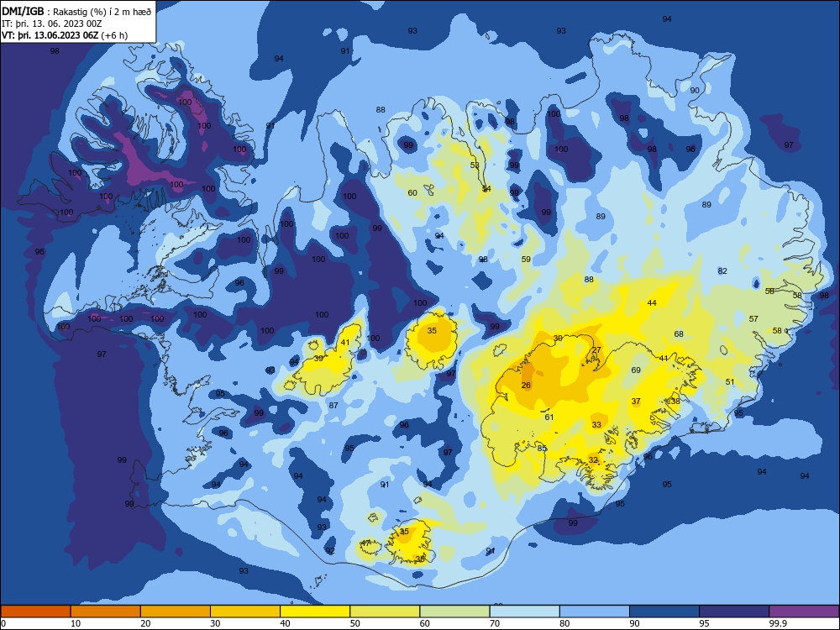Click the map value '32' near the south coast

click(x=593, y=459)
